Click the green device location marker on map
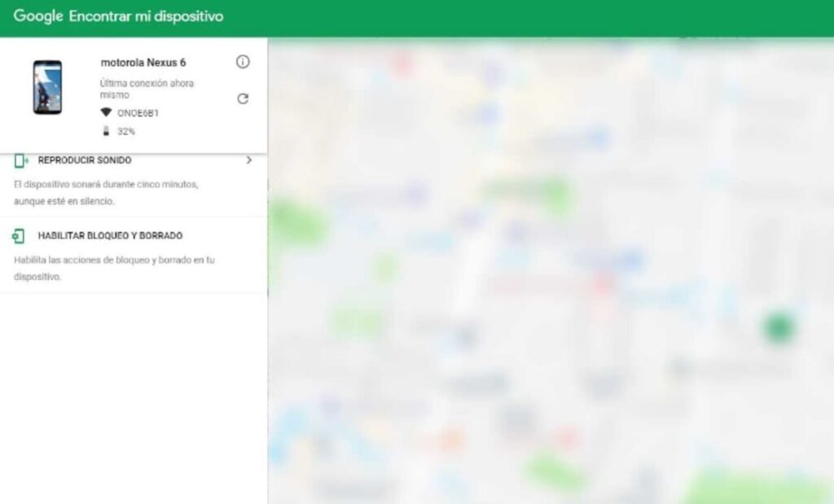The width and height of the screenshot is (834, 504). point(779,327)
